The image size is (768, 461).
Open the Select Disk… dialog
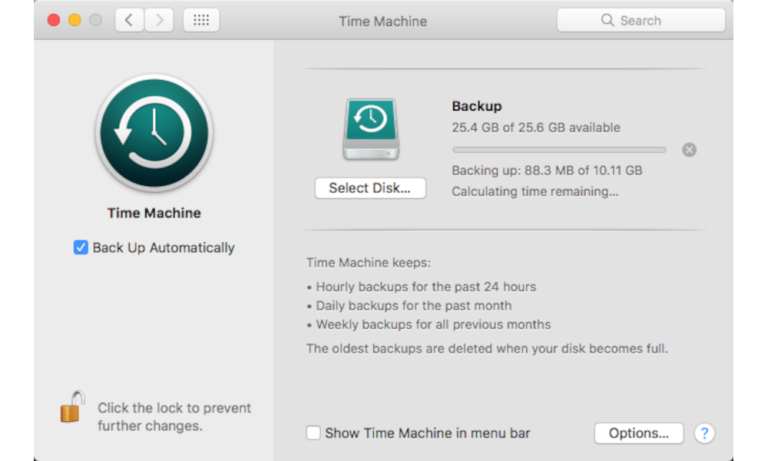point(370,188)
